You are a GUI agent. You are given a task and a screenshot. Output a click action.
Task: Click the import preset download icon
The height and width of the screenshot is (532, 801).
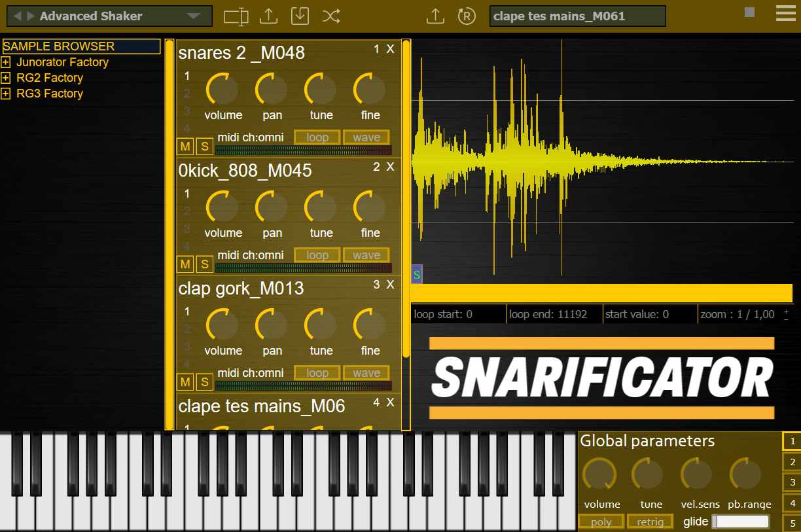300,16
